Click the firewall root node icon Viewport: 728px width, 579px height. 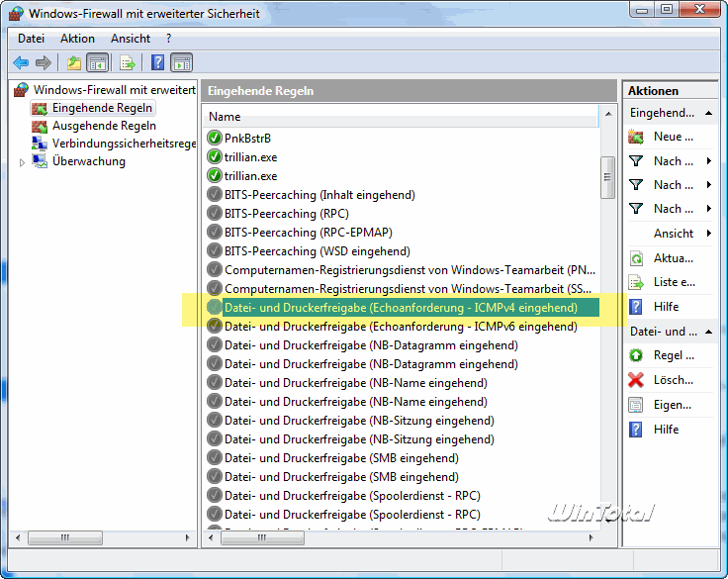click(x=22, y=89)
